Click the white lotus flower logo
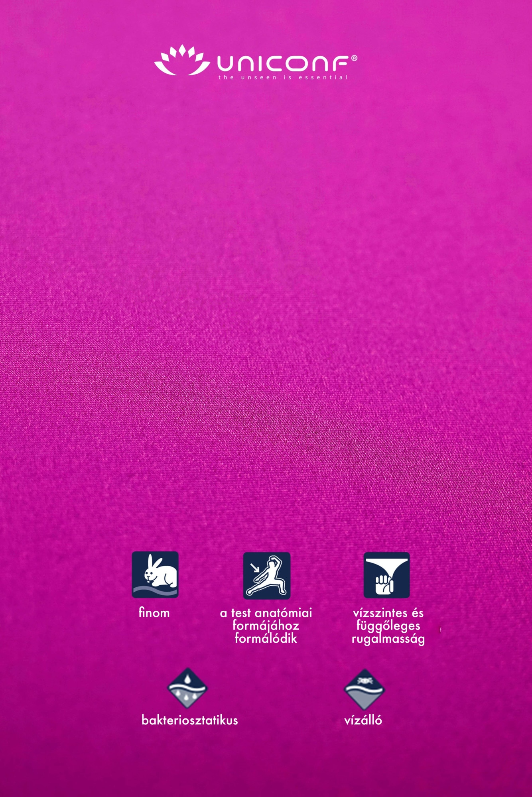Viewport: 532px width, 797px height. tap(182, 61)
